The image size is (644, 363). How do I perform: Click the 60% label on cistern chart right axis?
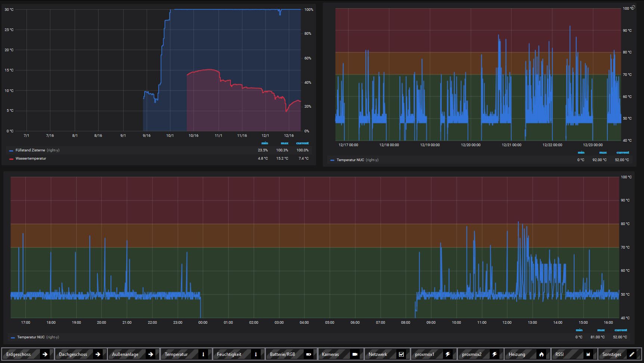308,58
